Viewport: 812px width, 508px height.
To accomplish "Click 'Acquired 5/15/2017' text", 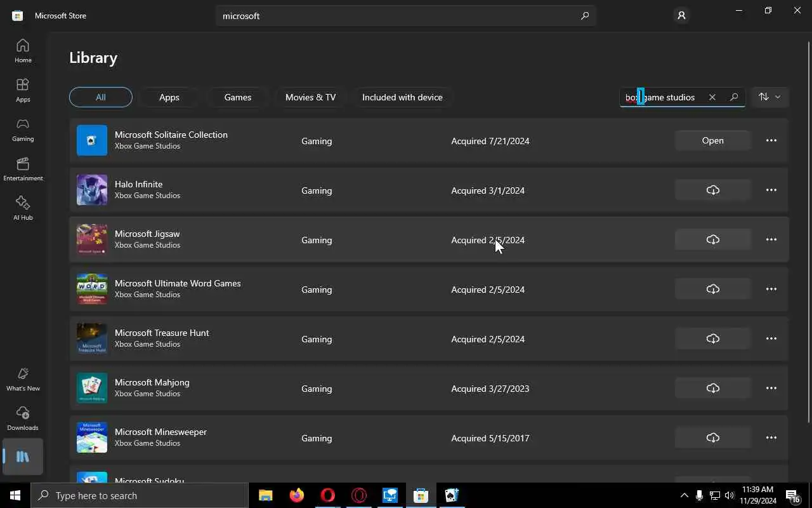I will 490,438.
